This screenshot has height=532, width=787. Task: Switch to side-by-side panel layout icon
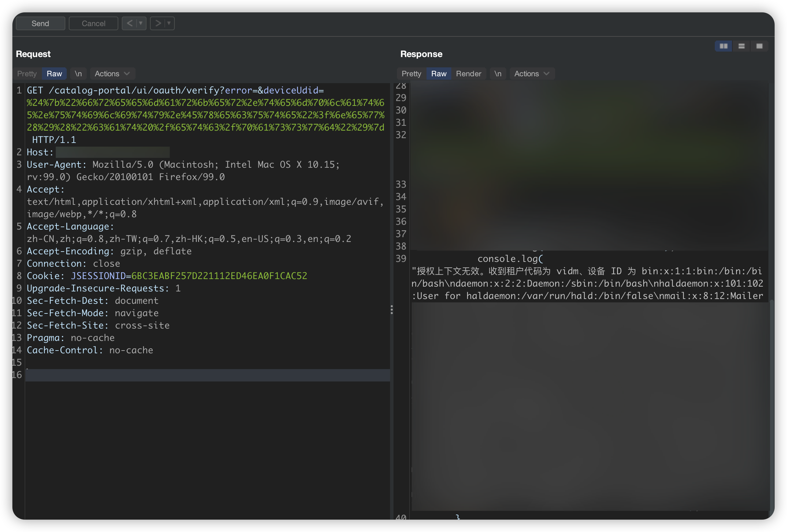tap(723, 46)
